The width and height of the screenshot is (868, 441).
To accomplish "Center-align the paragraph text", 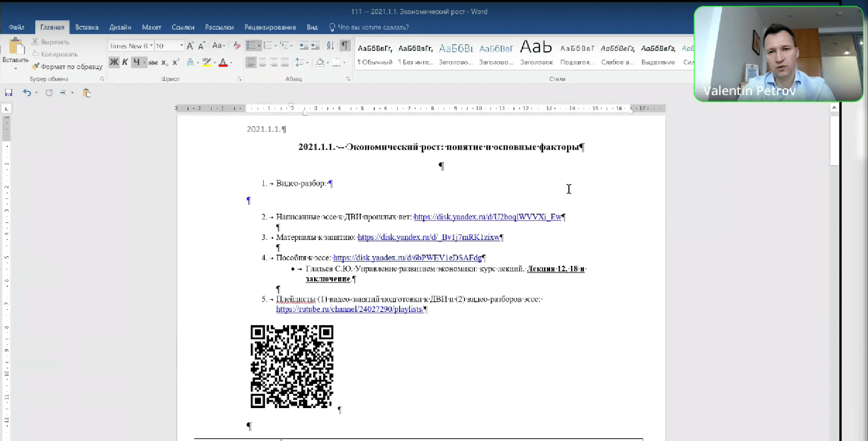I will (262, 62).
